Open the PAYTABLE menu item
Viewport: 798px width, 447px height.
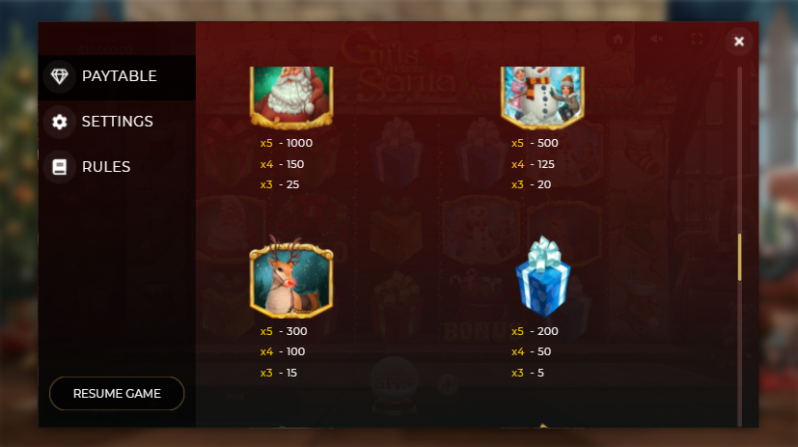tap(117, 76)
